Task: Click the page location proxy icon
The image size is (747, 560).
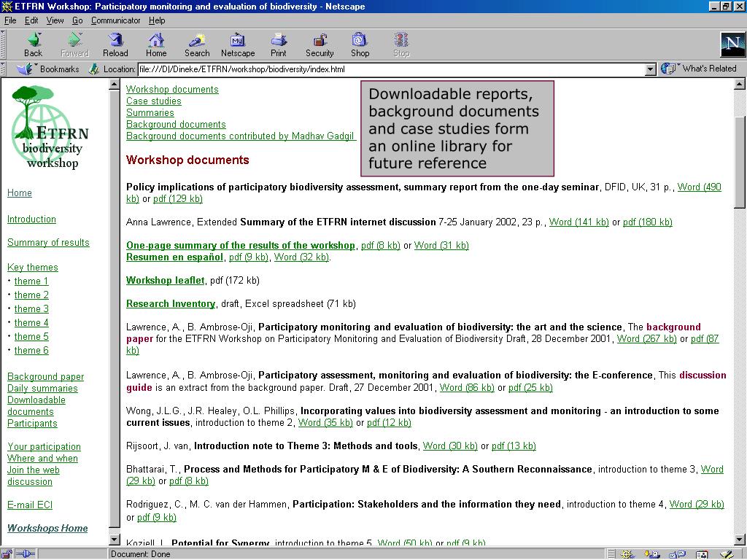Action: click(x=94, y=69)
